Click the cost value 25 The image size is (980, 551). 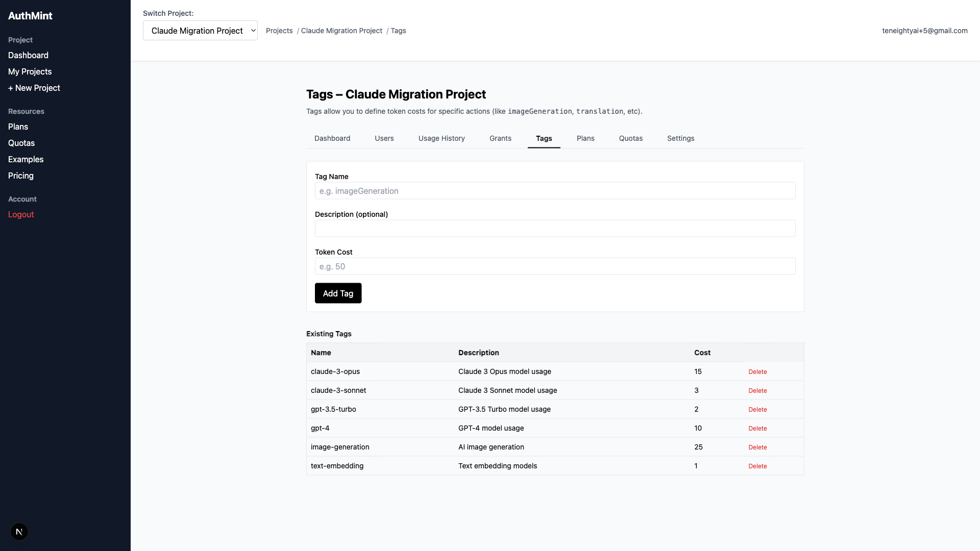click(698, 447)
